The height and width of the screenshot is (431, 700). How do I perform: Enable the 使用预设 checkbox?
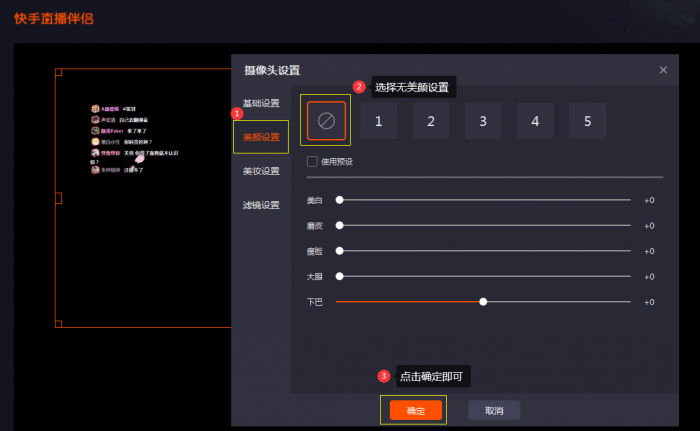point(313,161)
